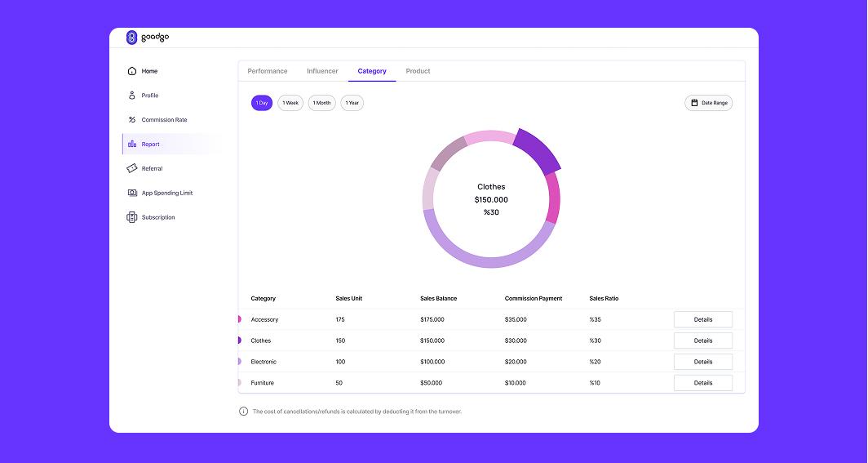Image resolution: width=868 pixels, height=463 pixels.
Task: Open Details for Electronic row
Action: pos(703,362)
